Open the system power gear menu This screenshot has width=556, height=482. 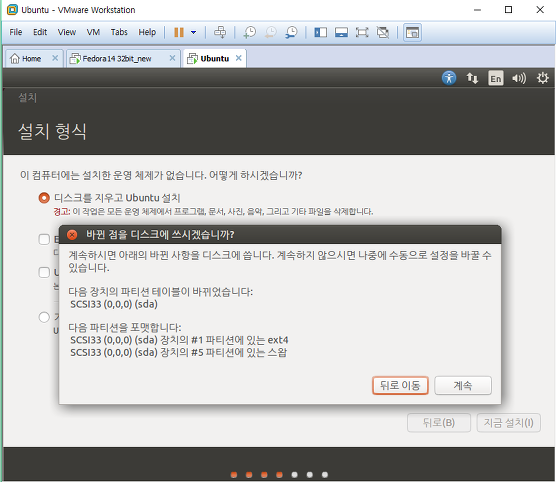pos(543,78)
